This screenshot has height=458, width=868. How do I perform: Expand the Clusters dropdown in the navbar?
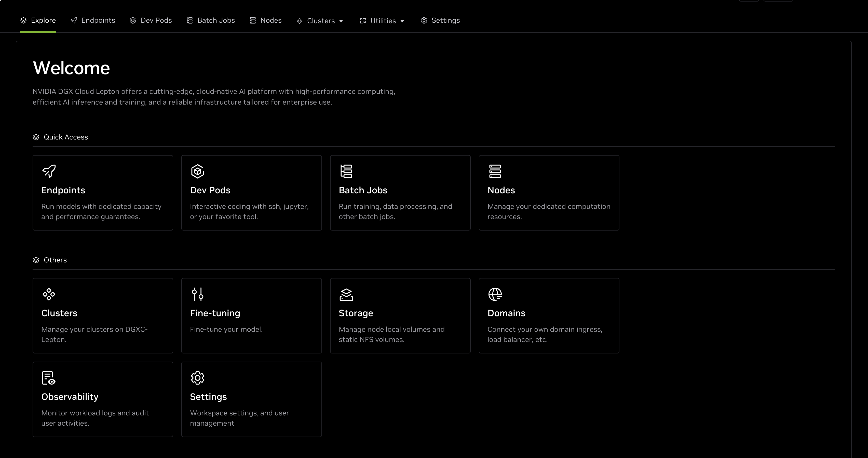click(320, 21)
